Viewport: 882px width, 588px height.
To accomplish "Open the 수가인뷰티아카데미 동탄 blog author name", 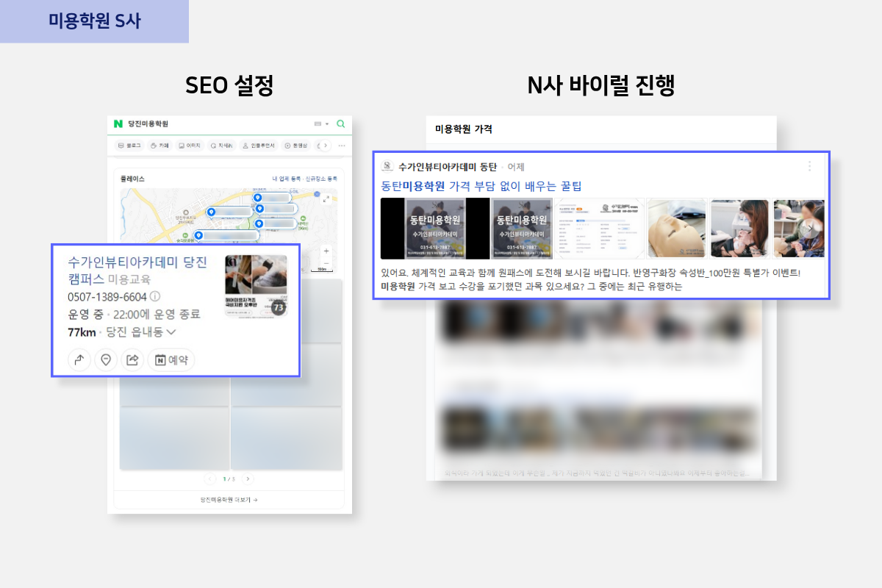I will point(448,167).
